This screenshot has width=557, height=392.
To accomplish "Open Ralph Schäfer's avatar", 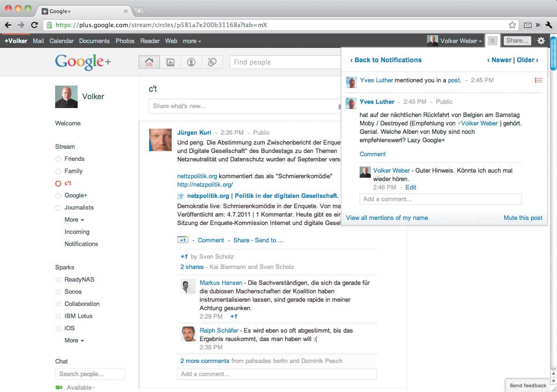I will pyautogui.click(x=188, y=334).
